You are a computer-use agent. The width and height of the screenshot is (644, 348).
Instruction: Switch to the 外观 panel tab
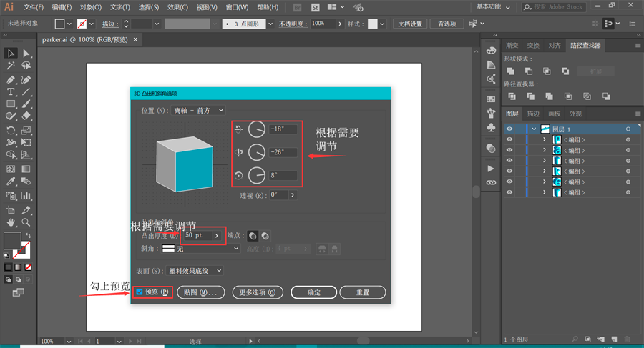(575, 114)
